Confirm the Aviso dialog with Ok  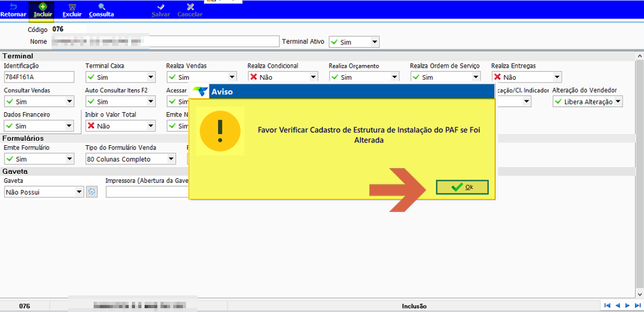coord(462,187)
